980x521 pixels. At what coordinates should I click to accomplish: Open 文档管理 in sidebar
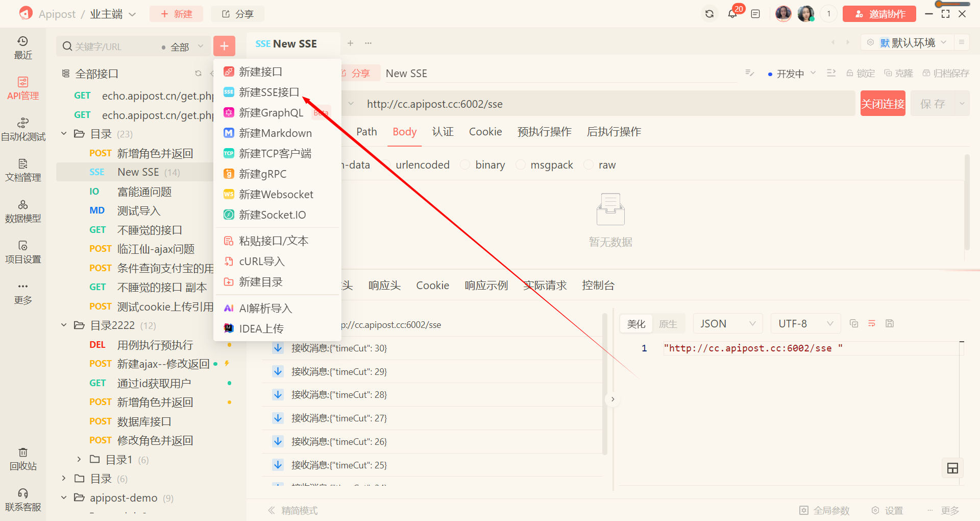click(23, 171)
